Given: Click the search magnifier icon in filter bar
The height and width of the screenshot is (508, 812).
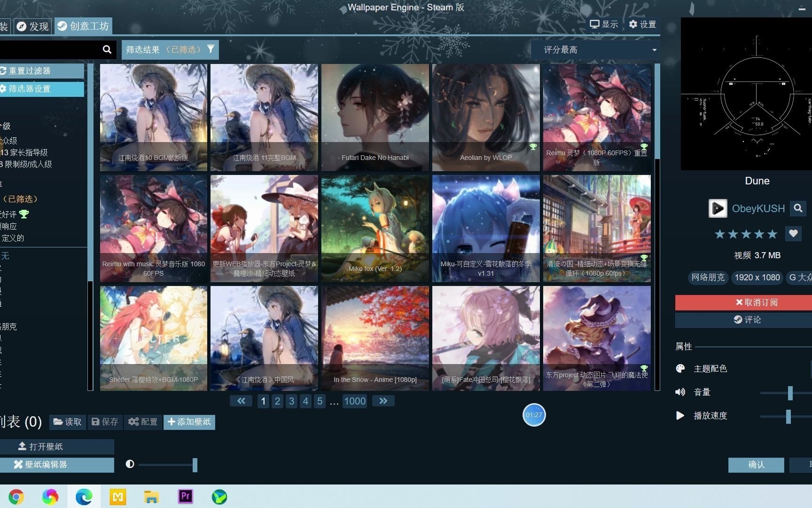Looking at the screenshot, I should (x=107, y=49).
